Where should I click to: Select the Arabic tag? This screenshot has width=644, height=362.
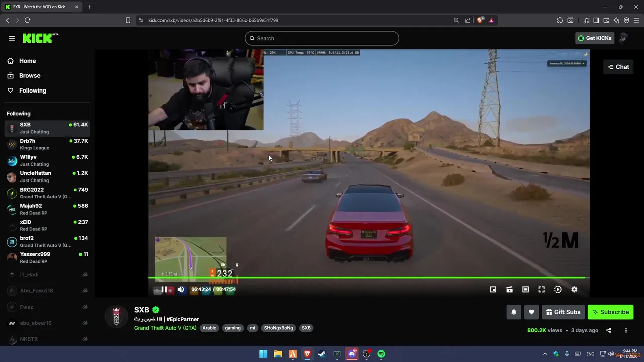pos(209,328)
